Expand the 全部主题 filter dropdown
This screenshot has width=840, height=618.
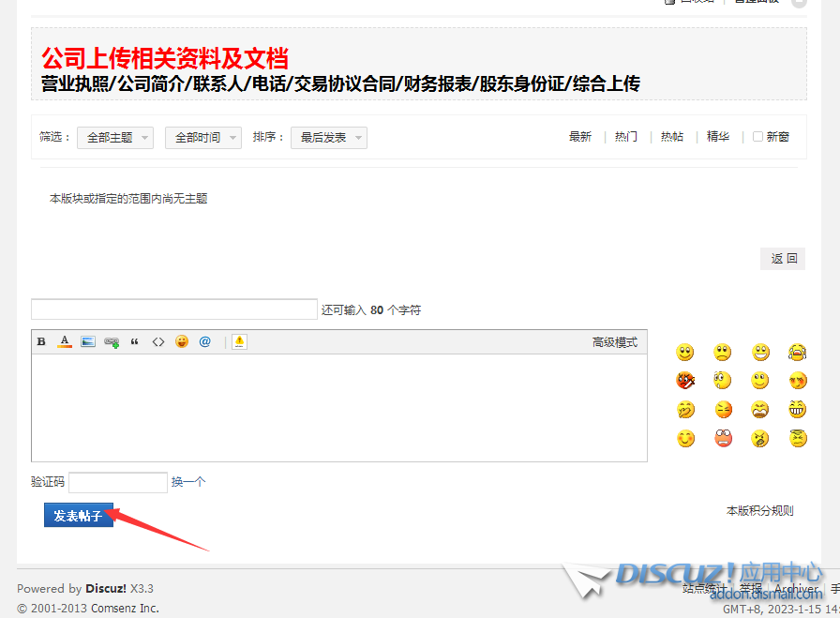pyautogui.click(x=115, y=138)
